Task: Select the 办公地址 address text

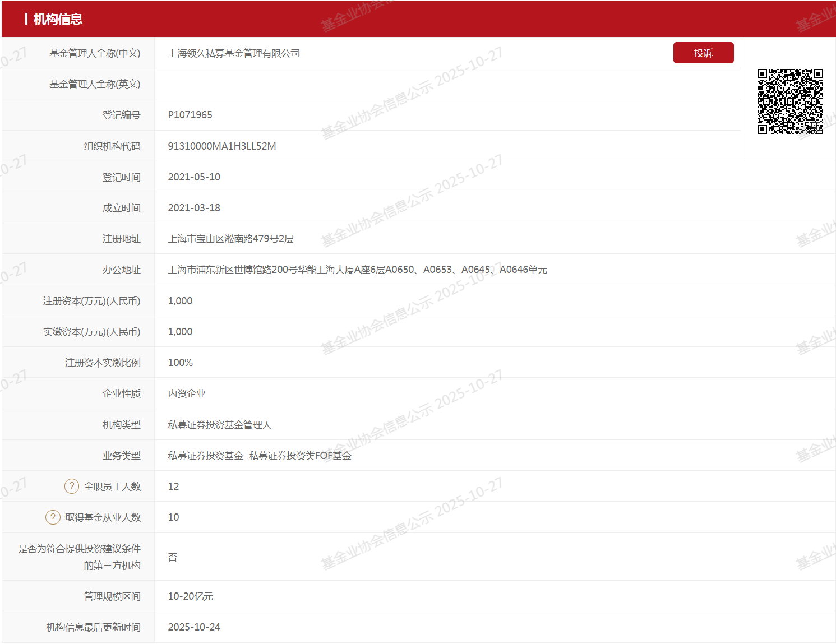Action: [x=358, y=270]
